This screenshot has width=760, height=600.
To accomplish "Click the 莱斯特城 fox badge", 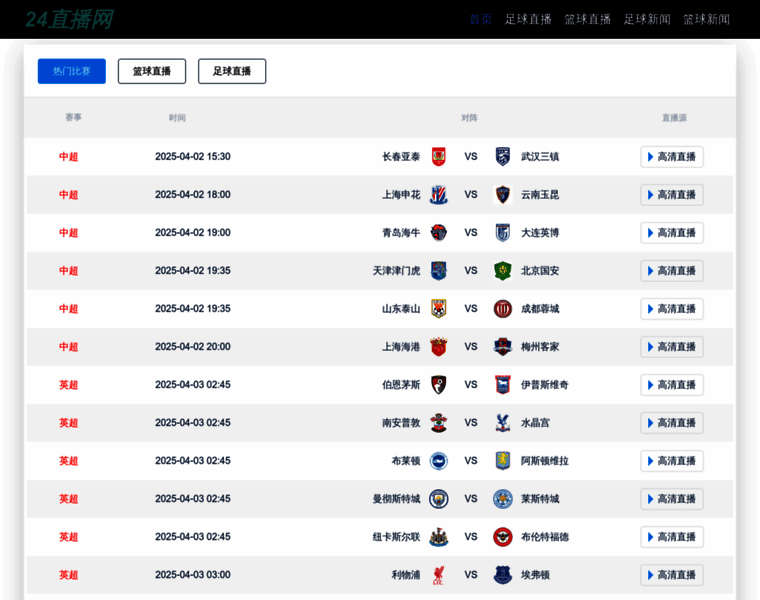I will 503,499.
